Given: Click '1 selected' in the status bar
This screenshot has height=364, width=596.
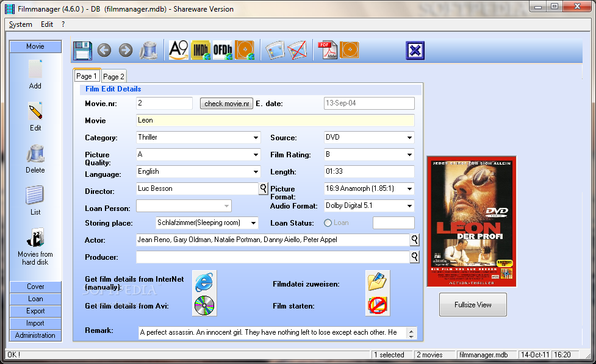Looking at the screenshot, I should tap(389, 354).
